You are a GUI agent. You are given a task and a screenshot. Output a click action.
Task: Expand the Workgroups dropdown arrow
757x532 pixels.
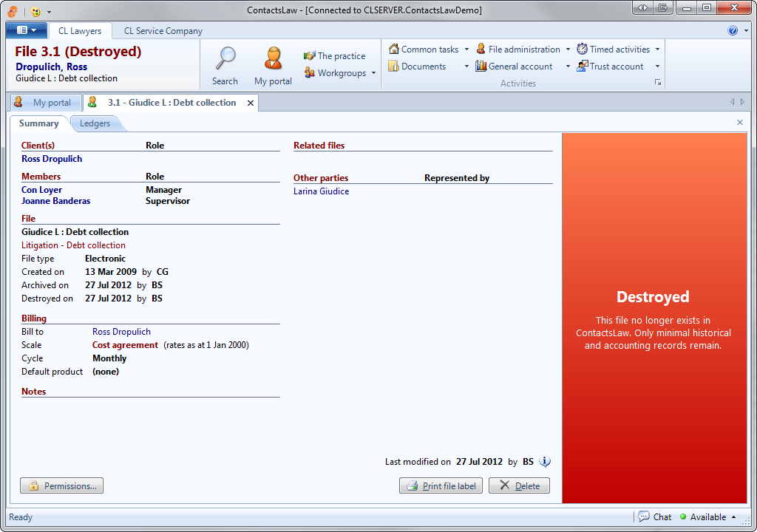(x=373, y=73)
